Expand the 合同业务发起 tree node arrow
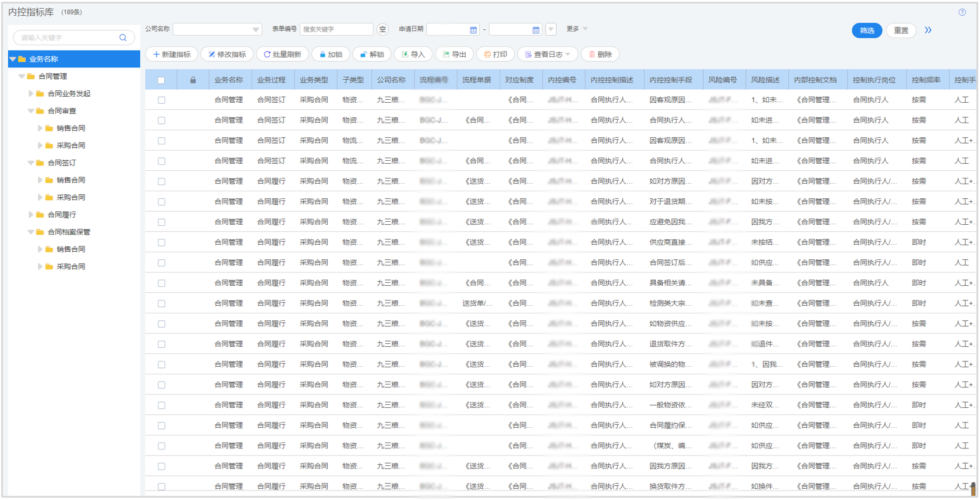Viewport: 980px width, 500px height. point(31,94)
